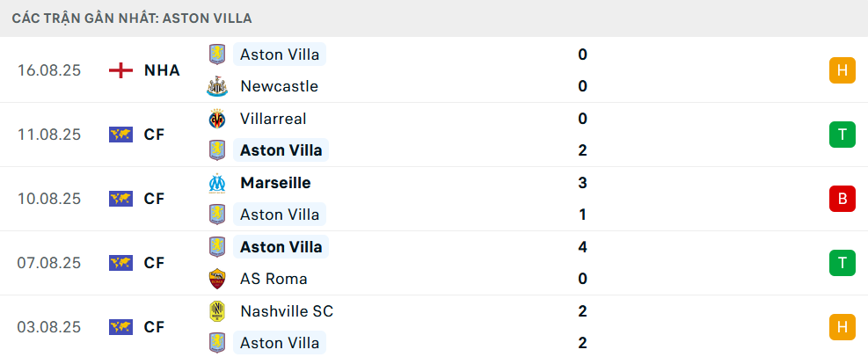Open the Marseille team link
Viewport: 868px width, 357px height.
click(x=275, y=183)
